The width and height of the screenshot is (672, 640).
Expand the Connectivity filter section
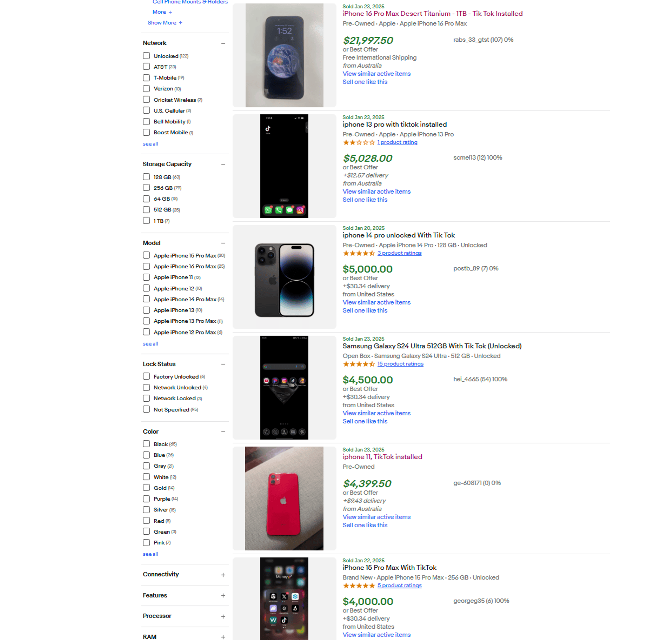point(223,575)
